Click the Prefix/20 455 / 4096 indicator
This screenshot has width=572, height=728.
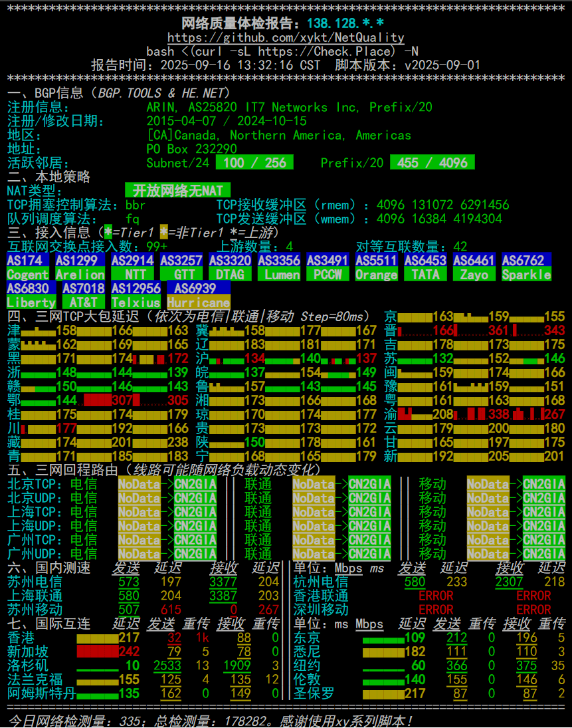432,163
